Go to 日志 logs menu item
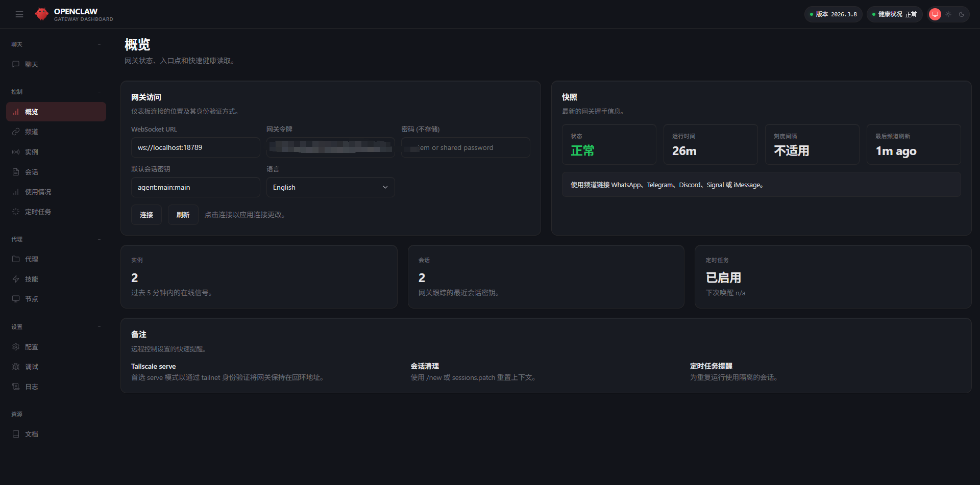 (x=32, y=387)
